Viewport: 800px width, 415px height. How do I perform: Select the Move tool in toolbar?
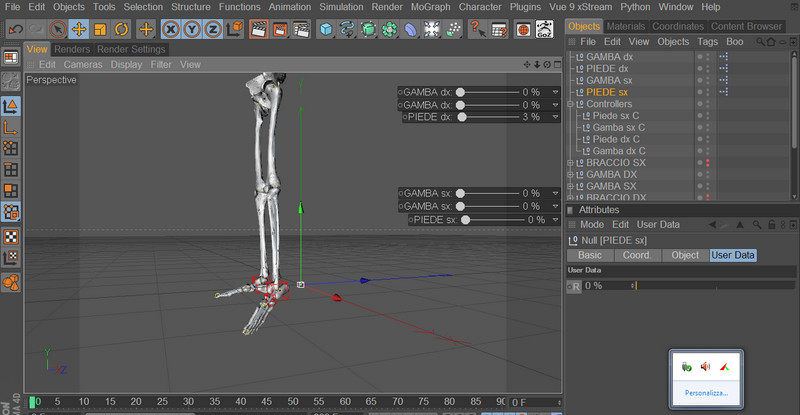click(x=79, y=29)
